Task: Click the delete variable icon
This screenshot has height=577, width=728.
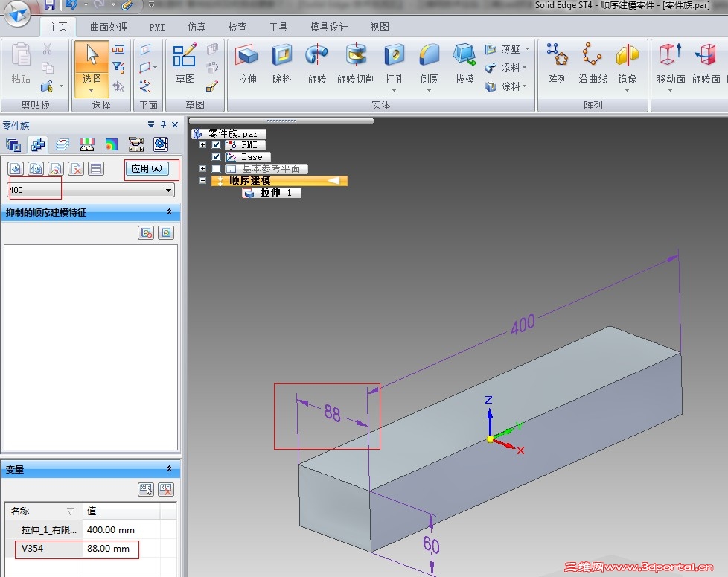Action: 166,489
